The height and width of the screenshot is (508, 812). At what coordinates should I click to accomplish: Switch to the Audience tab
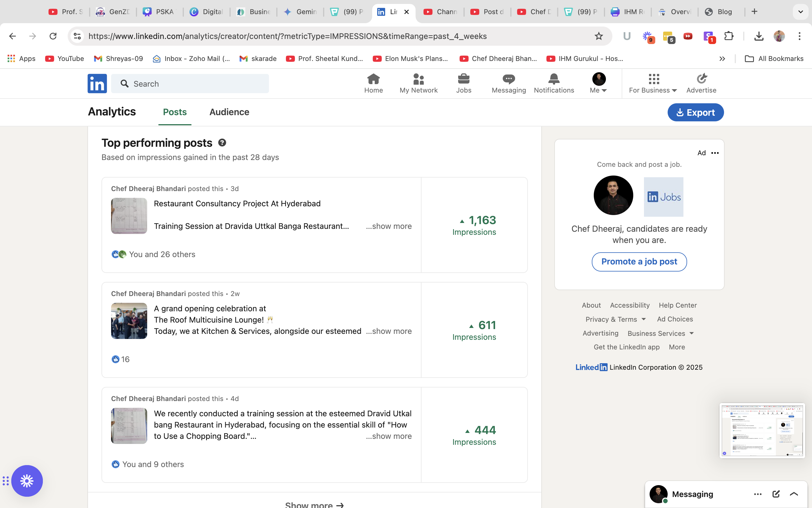[x=229, y=112]
